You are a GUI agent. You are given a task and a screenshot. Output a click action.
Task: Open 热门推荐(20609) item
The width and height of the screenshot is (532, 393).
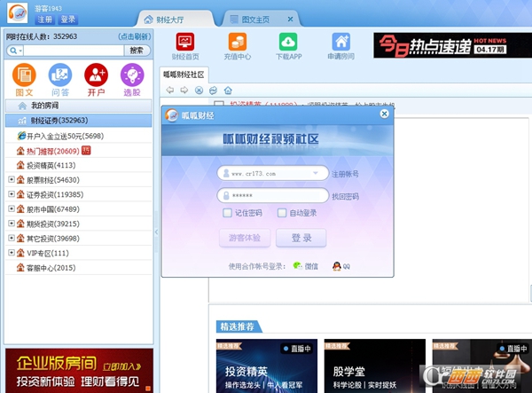pos(78,151)
